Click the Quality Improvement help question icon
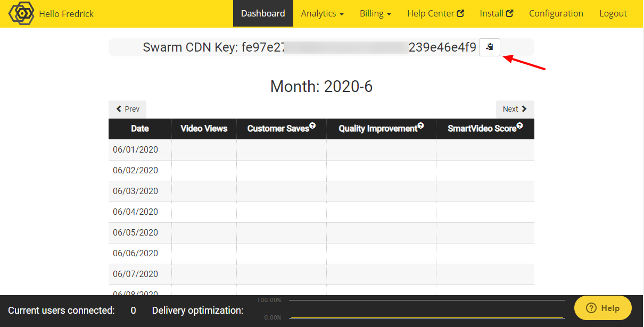Image resolution: width=644 pixels, height=327 pixels. [x=420, y=126]
